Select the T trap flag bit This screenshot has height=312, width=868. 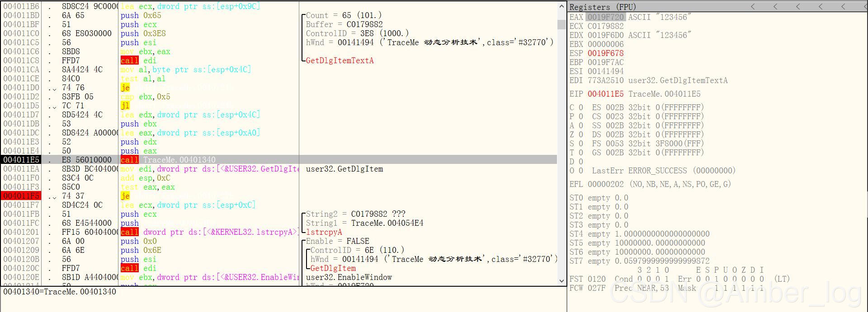point(581,153)
